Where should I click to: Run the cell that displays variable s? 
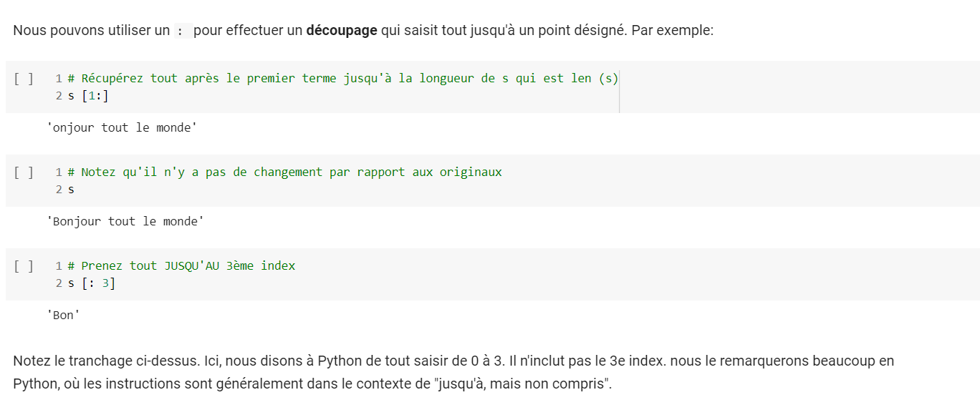tap(23, 172)
